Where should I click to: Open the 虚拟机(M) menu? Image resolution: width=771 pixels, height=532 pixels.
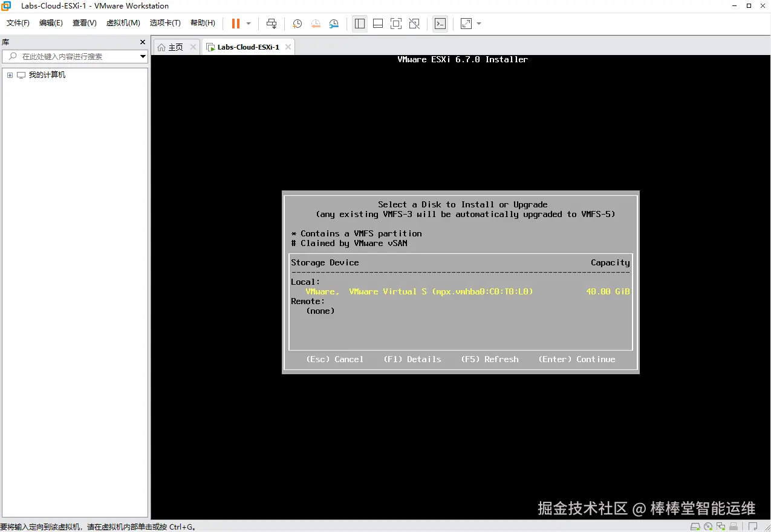point(123,23)
